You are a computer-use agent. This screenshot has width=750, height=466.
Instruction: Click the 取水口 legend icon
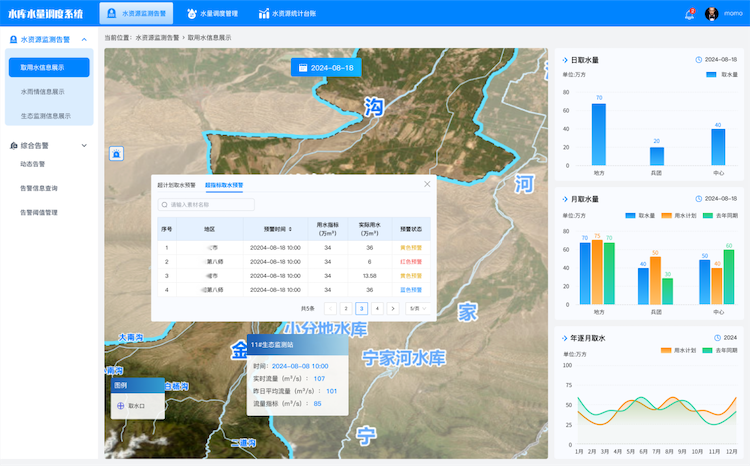pyautogui.click(x=121, y=406)
